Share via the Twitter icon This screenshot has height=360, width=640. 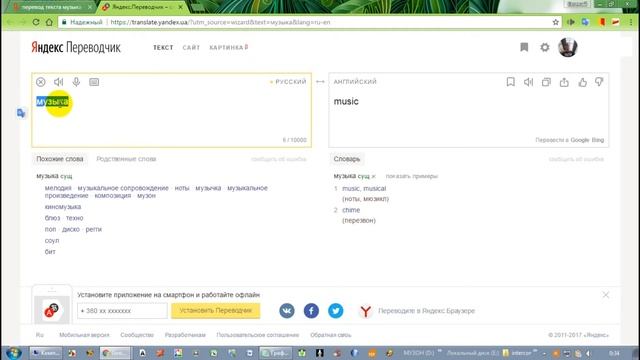pos(336,311)
